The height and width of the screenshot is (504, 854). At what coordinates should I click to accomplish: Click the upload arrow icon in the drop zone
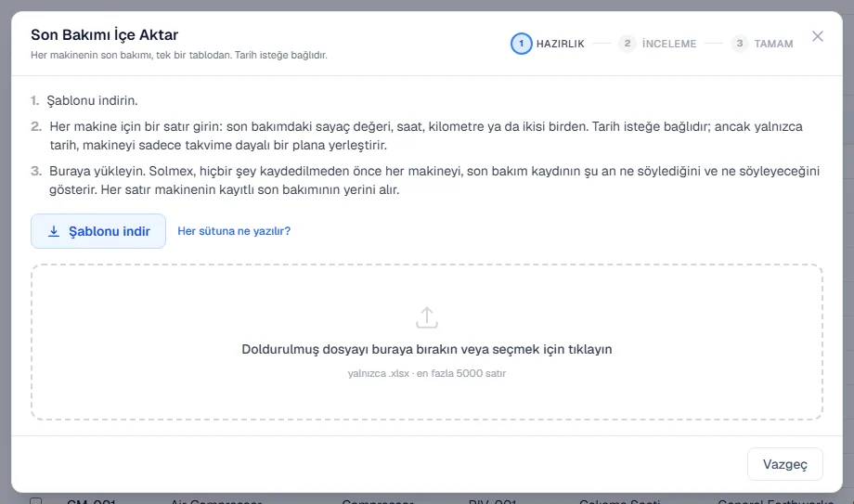click(426, 317)
